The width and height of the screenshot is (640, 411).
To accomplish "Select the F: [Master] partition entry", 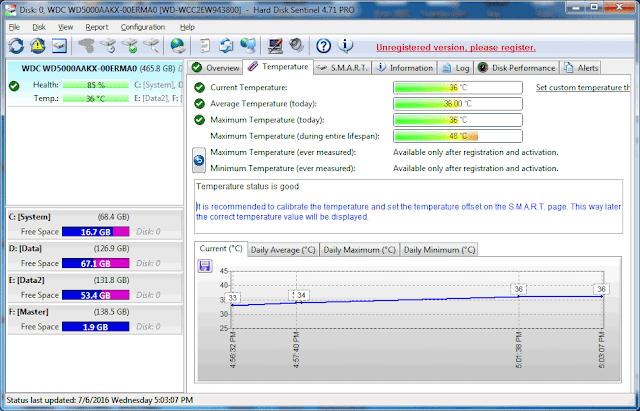I will click(x=95, y=319).
